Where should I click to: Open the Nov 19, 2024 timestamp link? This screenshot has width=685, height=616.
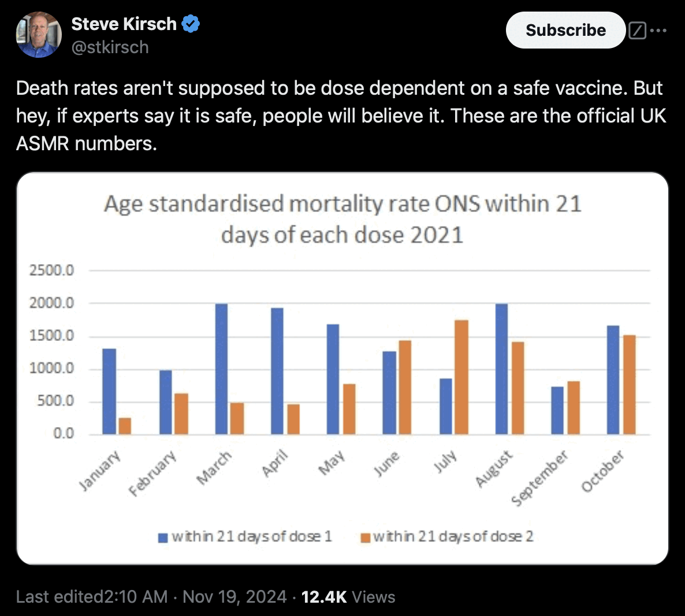click(234, 596)
